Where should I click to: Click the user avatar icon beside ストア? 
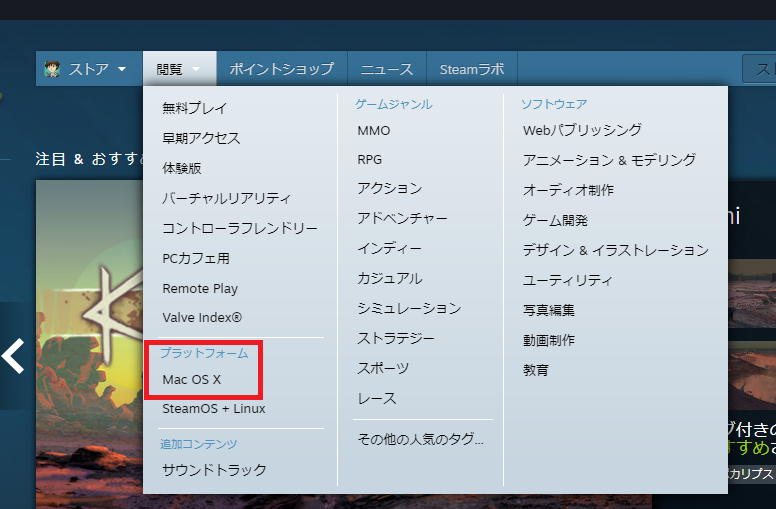[52, 69]
